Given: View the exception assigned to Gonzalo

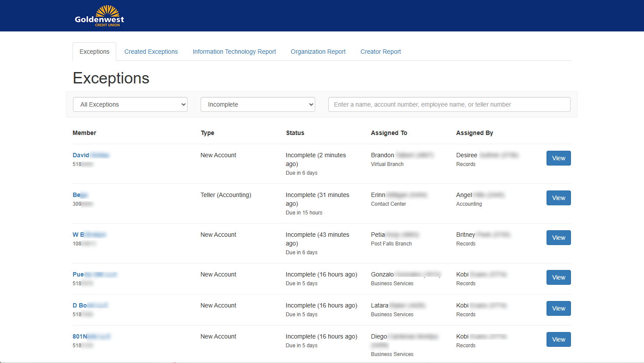Looking at the screenshot, I should click(x=558, y=277).
